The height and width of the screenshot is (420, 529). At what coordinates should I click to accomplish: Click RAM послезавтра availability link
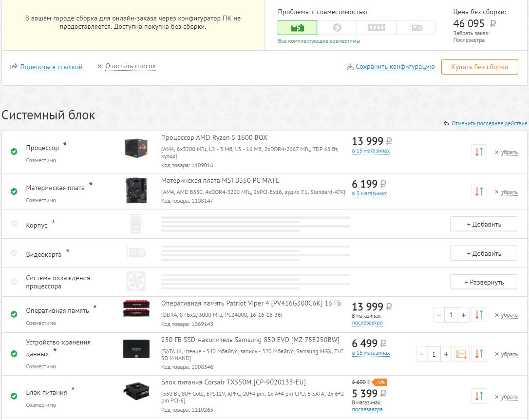point(367,323)
